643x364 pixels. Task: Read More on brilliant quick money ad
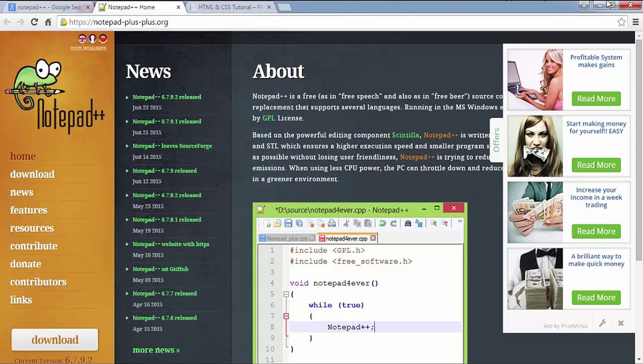tap(596, 297)
